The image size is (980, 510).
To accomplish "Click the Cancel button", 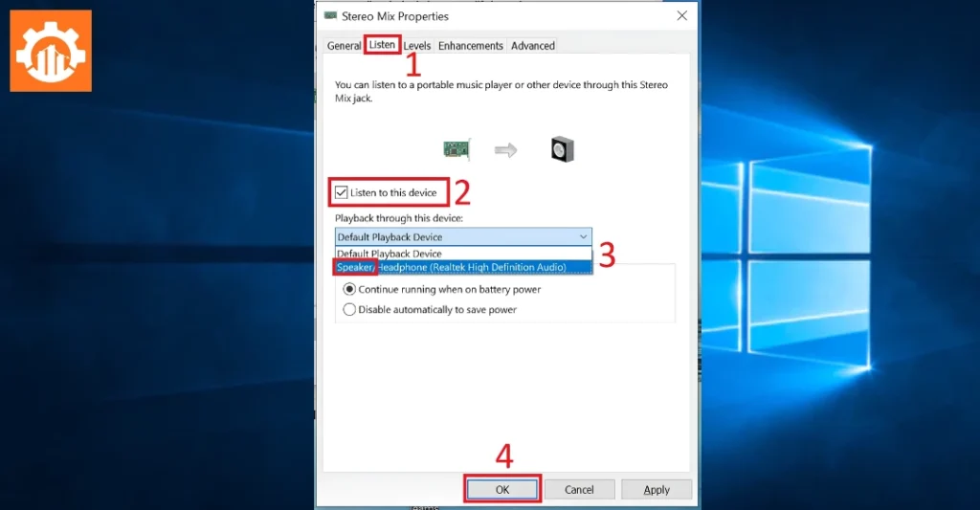I will [579, 489].
